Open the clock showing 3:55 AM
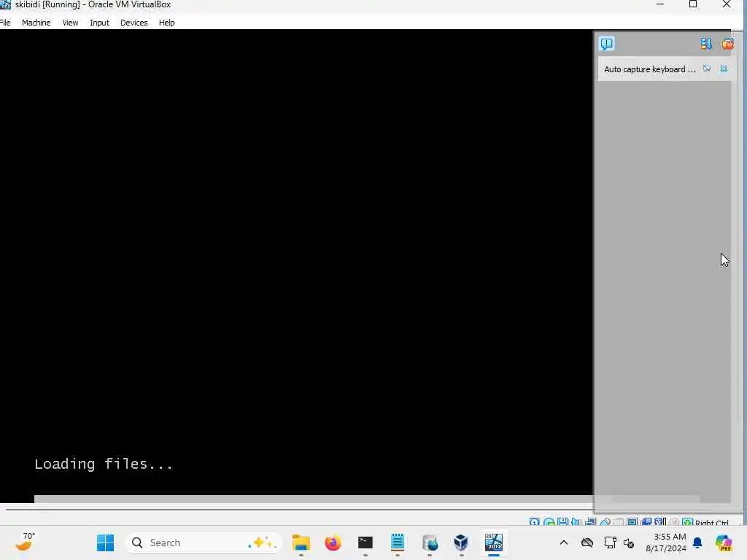This screenshot has height=560, width=747. coord(666,542)
